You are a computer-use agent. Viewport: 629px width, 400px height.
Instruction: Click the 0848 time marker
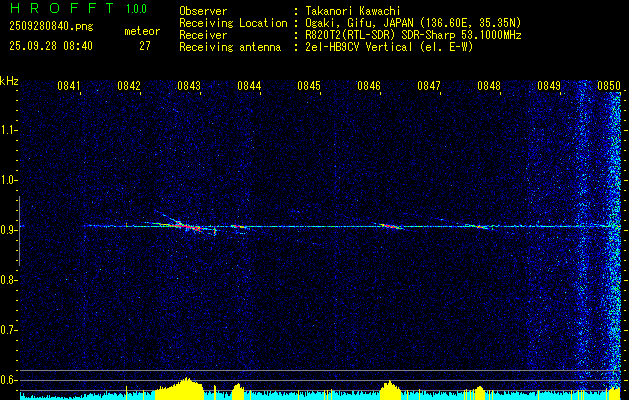tap(489, 86)
